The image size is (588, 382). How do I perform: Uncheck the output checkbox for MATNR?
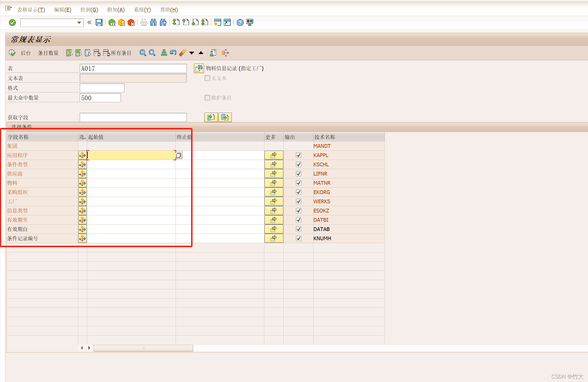[298, 183]
